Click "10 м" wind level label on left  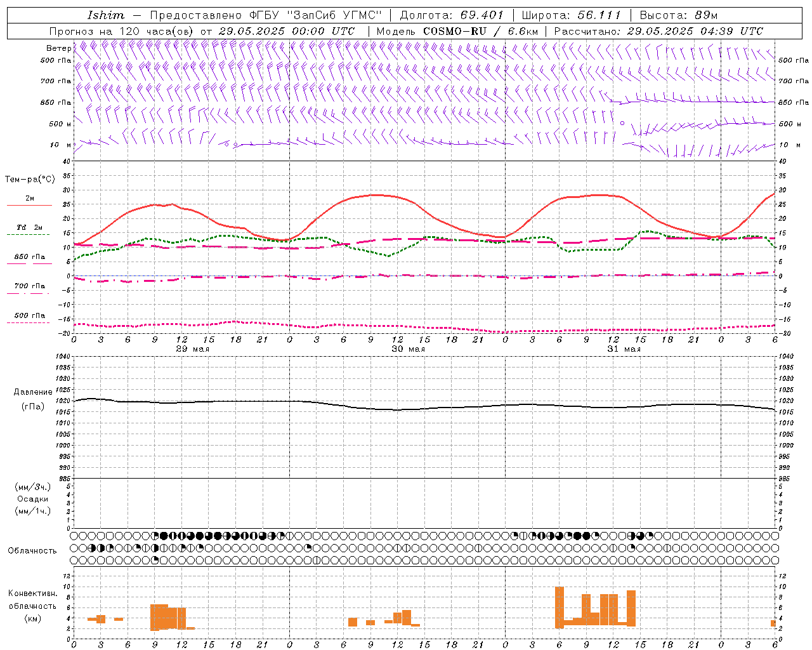click(x=60, y=145)
